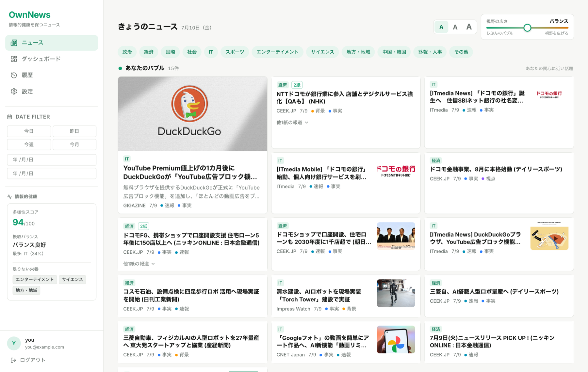
Task: Filter by 社会 category
Action: click(192, 52)
